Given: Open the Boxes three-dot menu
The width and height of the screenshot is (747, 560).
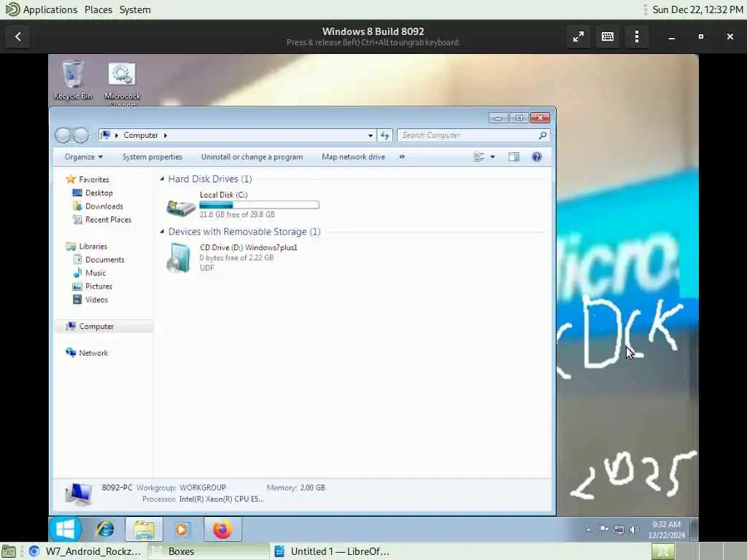Looking at the screenshot, I should point(636,36).
